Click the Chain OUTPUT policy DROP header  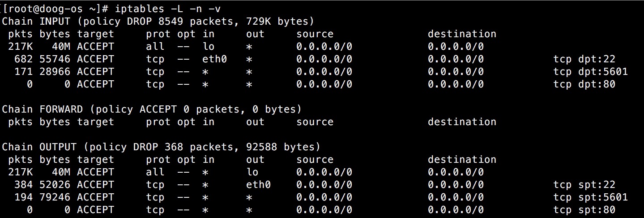point(161,147)
